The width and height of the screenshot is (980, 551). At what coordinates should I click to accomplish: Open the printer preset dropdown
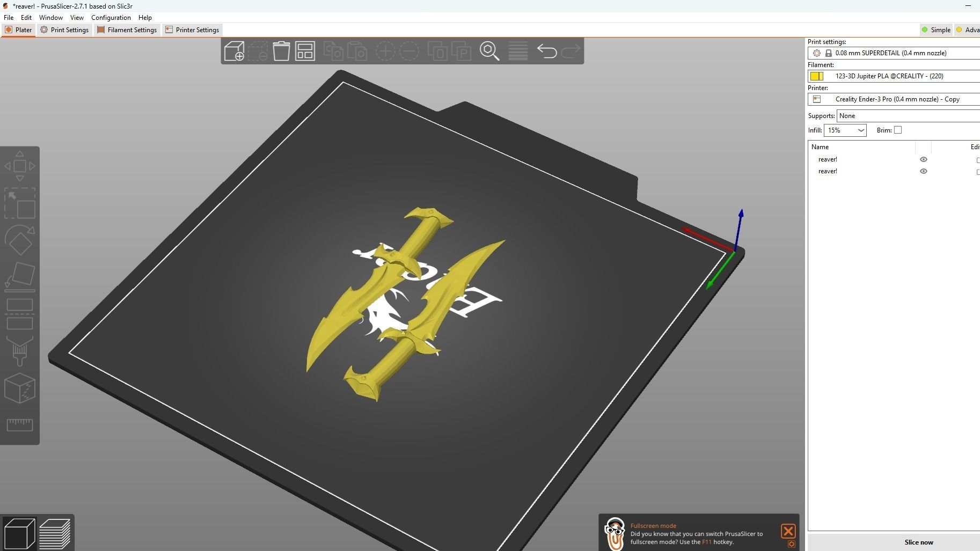pyautogui.click(x=894, y=99)
